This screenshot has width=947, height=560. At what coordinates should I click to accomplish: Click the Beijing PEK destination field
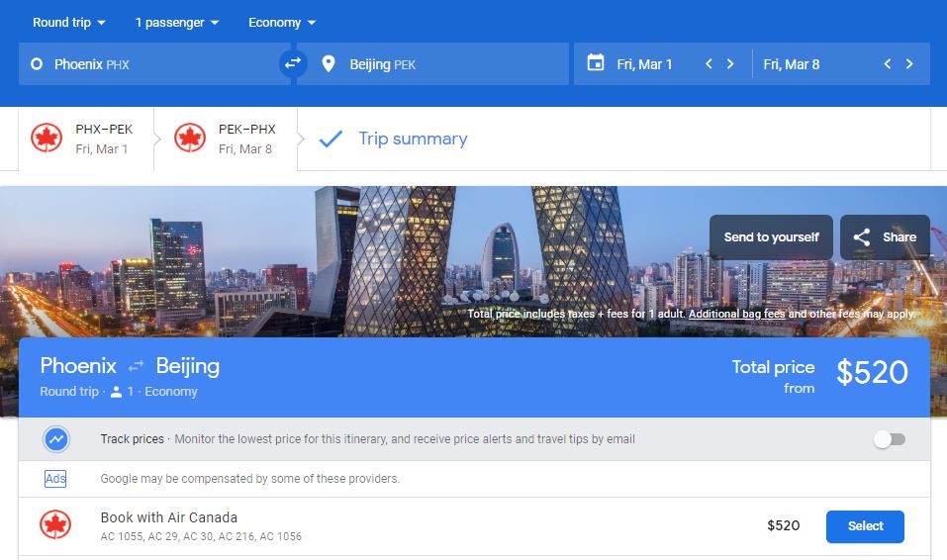pyautogui.click(x=432, y=63)
